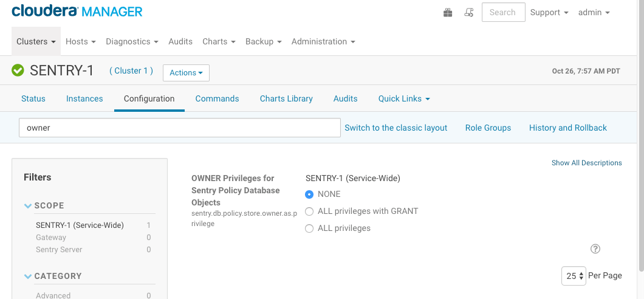
Task: Open History and Rollback link
Action: pyautogui.click(x=568, y=128)
